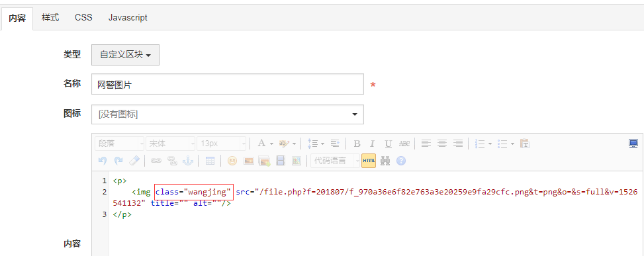This screenshot has height=256, width=644.
Task: Expand the 图标 selection dropdown
Action: [228, 114]
